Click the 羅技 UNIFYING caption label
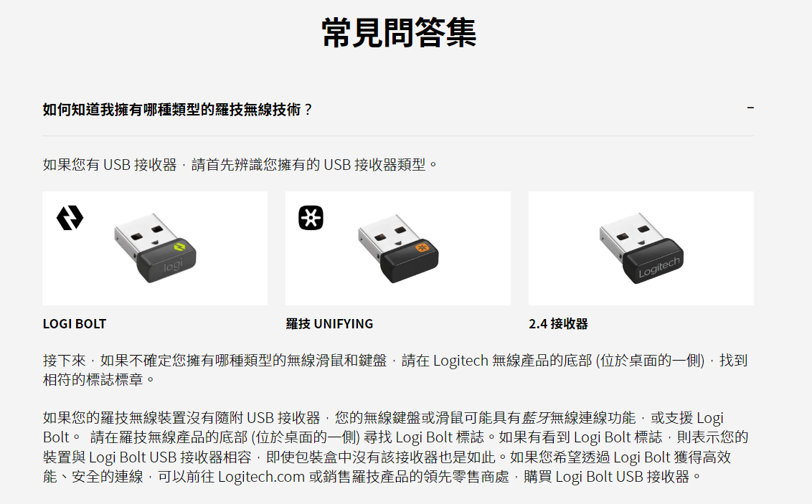 coord(329,324)
